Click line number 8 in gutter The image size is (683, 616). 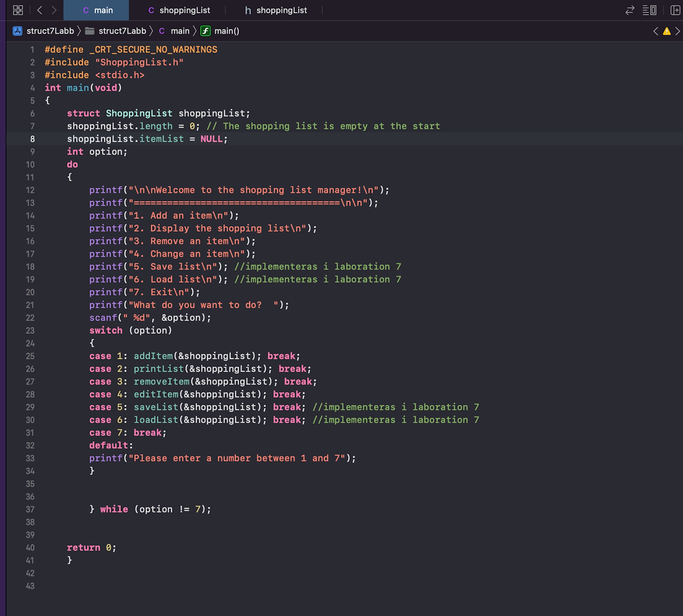[x=32, y=139]
